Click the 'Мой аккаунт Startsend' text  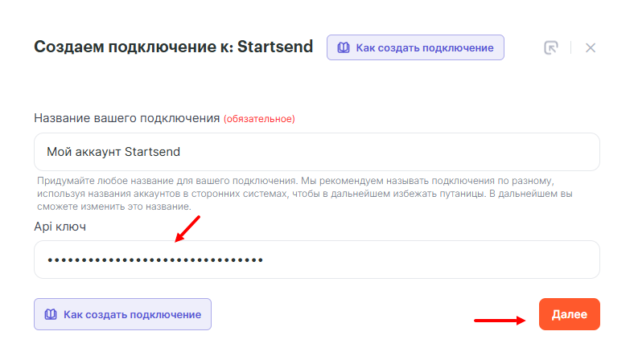click(x=113, y=152)
